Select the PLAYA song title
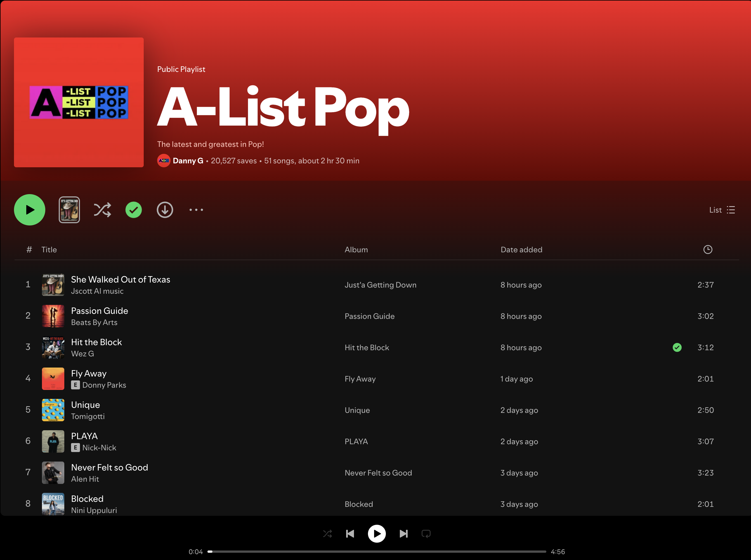This screenshot has height=560, width=751. click(x=84, y=436)
